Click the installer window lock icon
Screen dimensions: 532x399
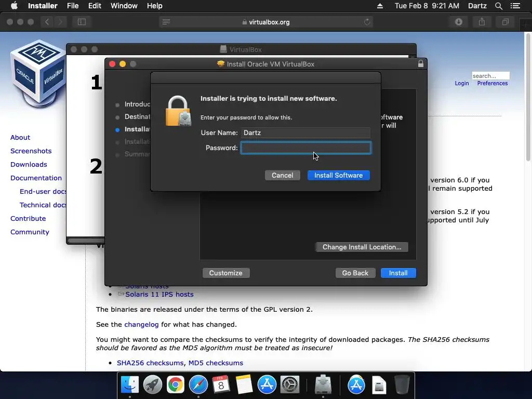[x=421, y=63]
